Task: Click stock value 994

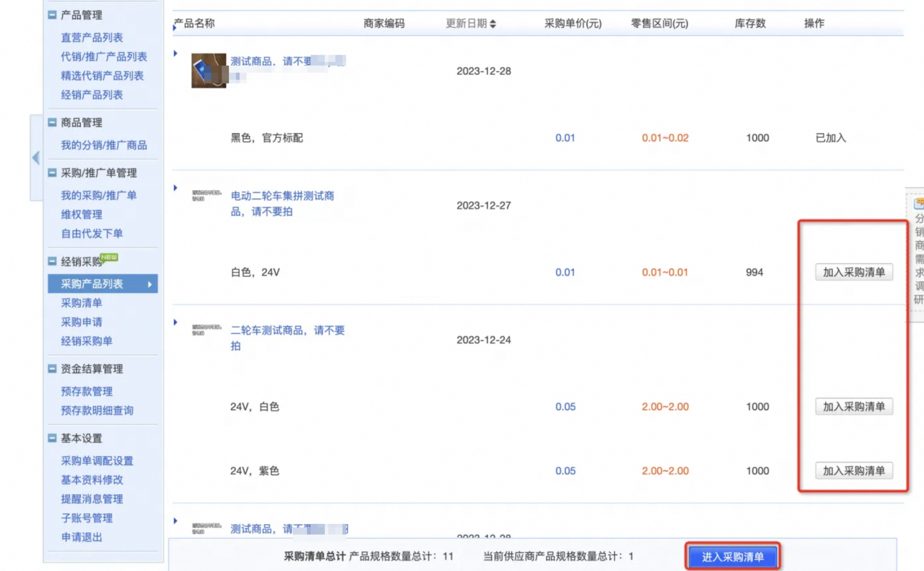Action: pos(754,272)
